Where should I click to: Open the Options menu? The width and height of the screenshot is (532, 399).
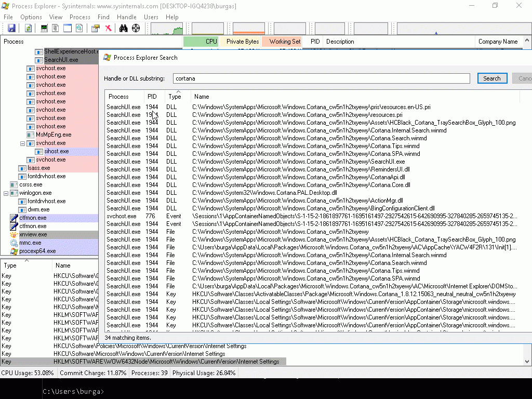pos(31,17)
